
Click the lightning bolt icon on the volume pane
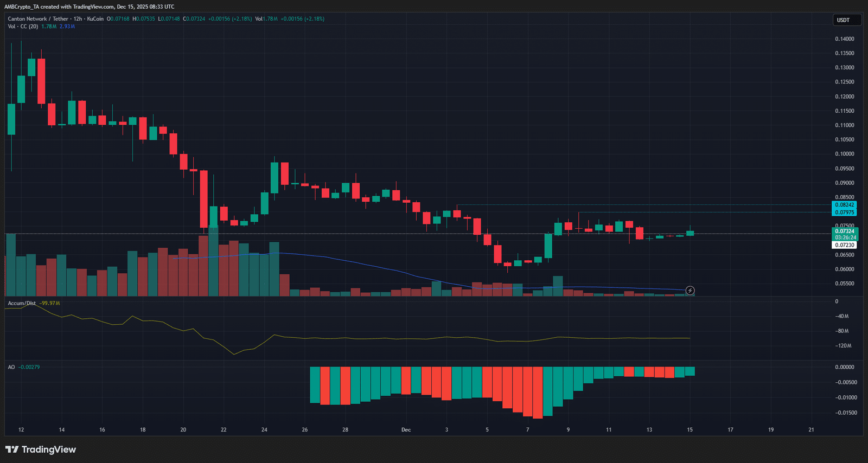pos(690,291)
